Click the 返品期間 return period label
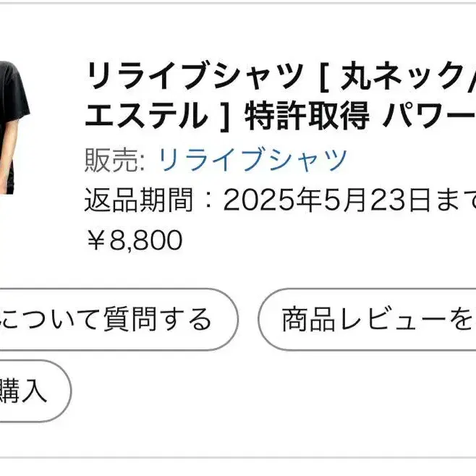 pos(137,198)
